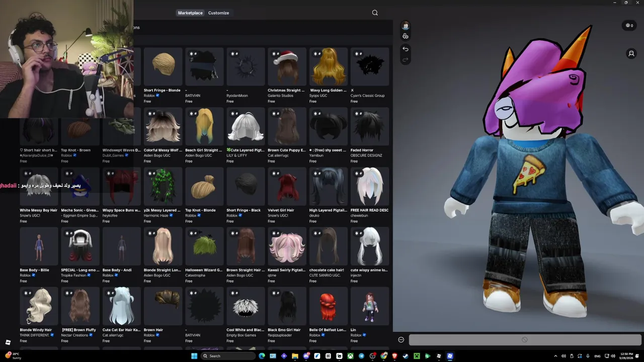
Task: Select the Cute Cat Ear Hair item
Action: click(121, 306)
